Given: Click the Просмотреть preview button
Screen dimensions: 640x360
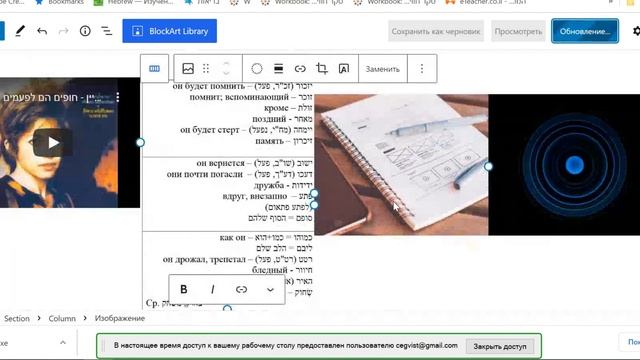Looking at the screenshot, I should coord(518,31).
